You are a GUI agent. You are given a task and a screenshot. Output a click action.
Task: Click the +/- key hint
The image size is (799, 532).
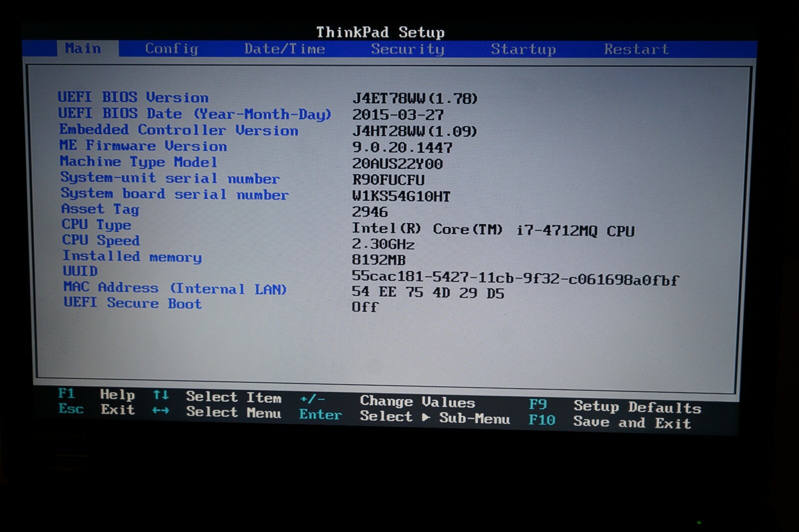tap(313, 399)
